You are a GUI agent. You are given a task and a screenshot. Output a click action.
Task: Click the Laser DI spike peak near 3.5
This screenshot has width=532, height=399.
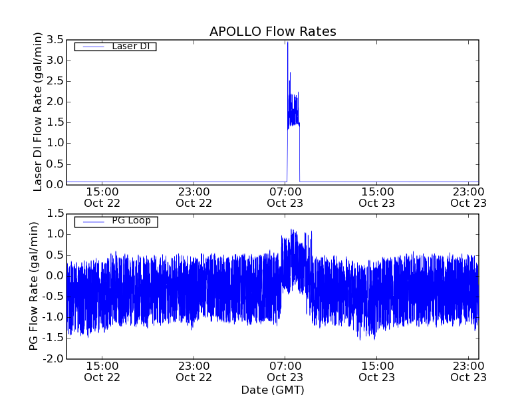click(288, 43)
